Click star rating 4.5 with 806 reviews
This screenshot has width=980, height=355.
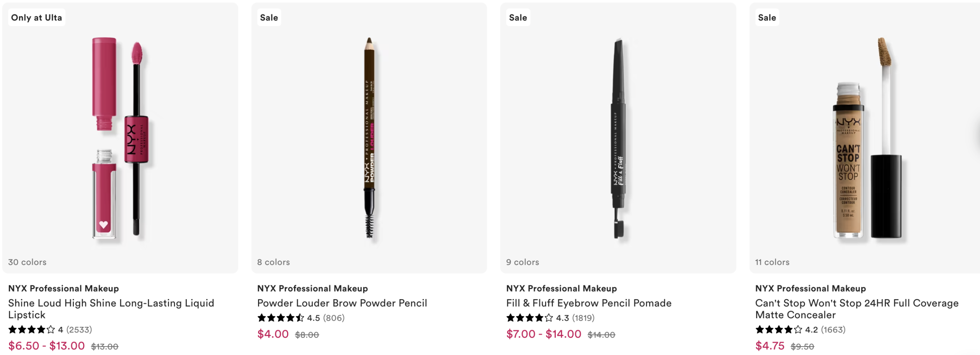(301, 318)
